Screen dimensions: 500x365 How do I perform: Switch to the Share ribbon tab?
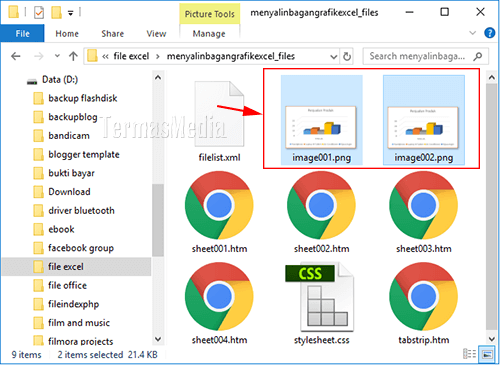coord(113,34)
